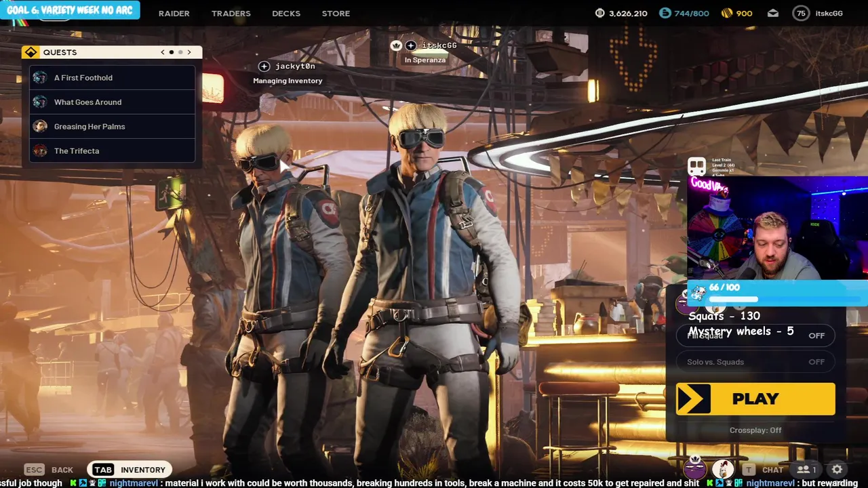
Task: Click the level 75 badge circle
Action: click(x=802, y=14)
